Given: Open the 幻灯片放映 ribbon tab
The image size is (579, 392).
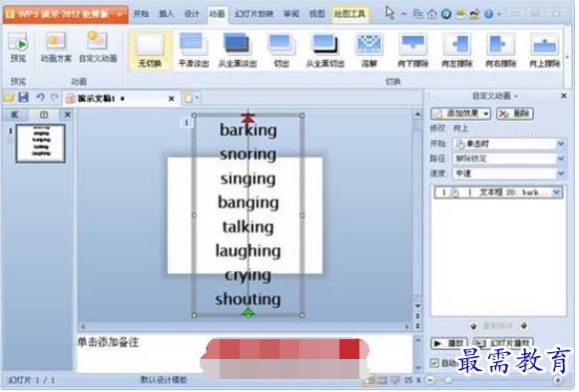Looking at the screenshot, I should click(254, 14).
